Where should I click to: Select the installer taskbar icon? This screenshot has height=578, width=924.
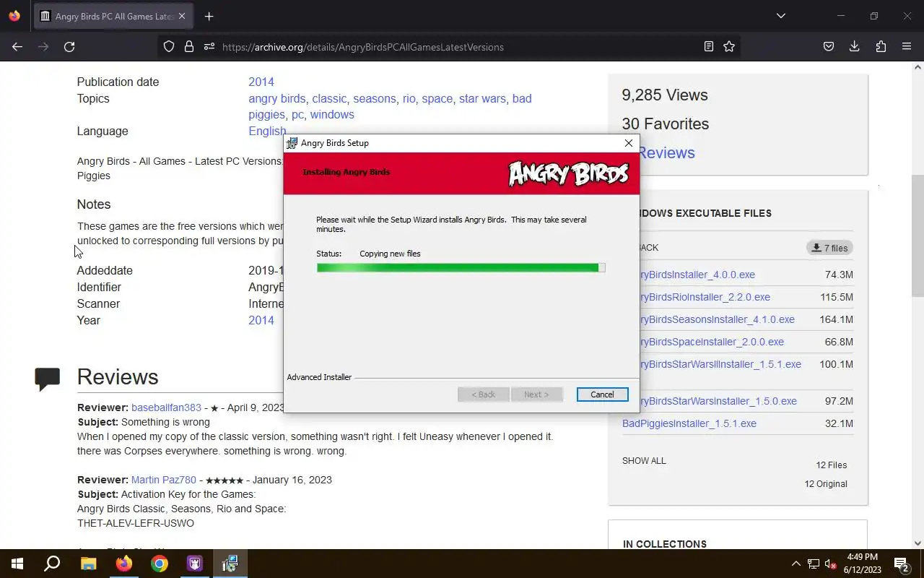(230, 564)
